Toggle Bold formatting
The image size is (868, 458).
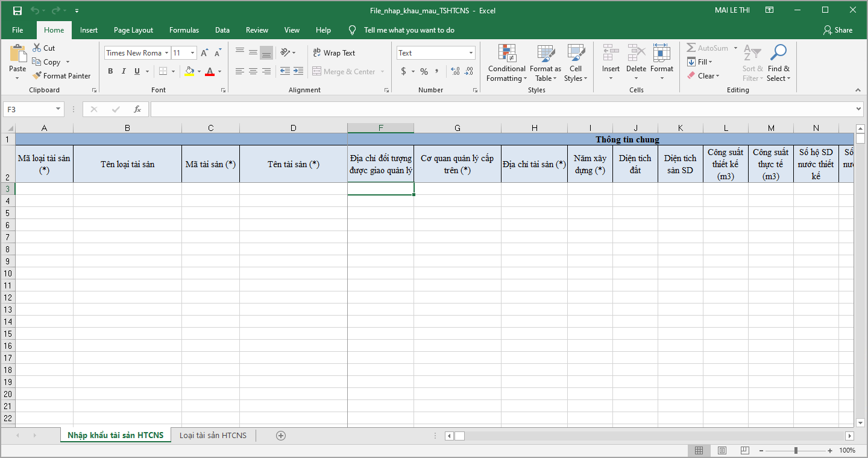pyautogui.click(x=110, y=71)
